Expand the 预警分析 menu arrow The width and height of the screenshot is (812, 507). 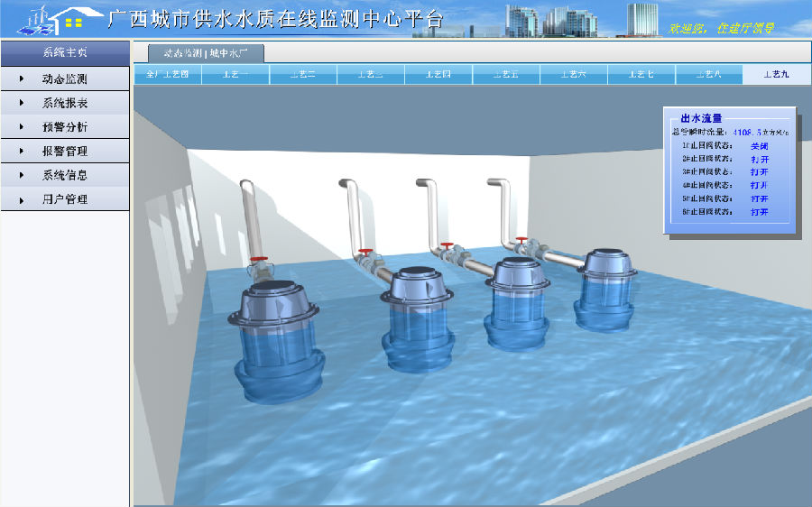coord(22,127)
